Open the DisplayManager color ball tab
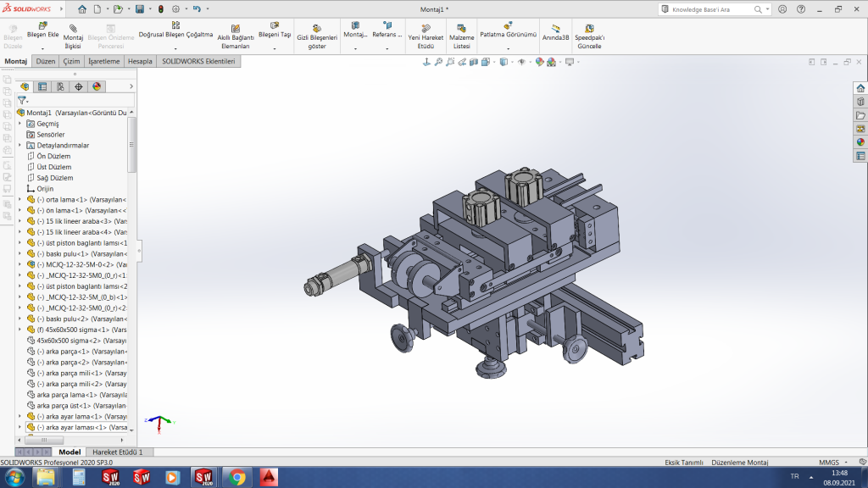The width and height of the screenshot is (868, 488). point(97,86)
